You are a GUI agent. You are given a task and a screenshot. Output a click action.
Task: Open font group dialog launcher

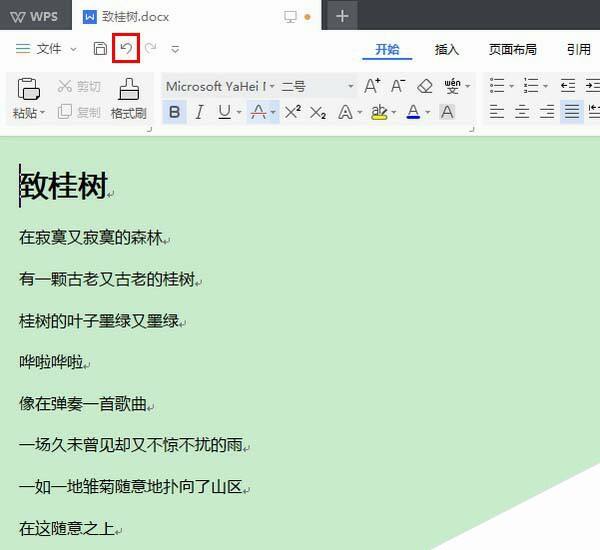[x=472, y=130]
